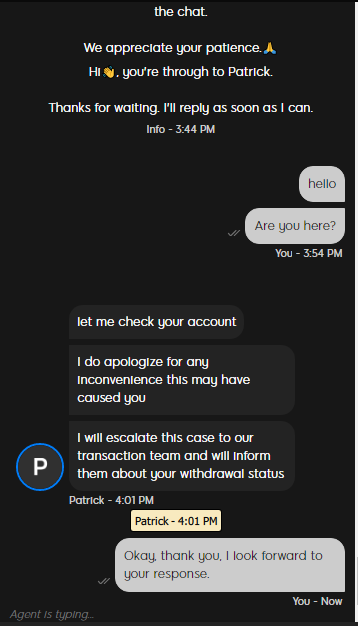The height and width of the screenshot is (628, 360).
Task: Select the 'Are you here?' message bubble
Action: click(295, 226)
